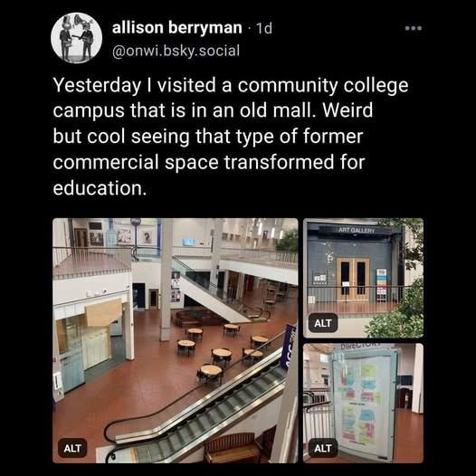
Task: Show ALT text for the directory photo
Action: click(323, 448)
